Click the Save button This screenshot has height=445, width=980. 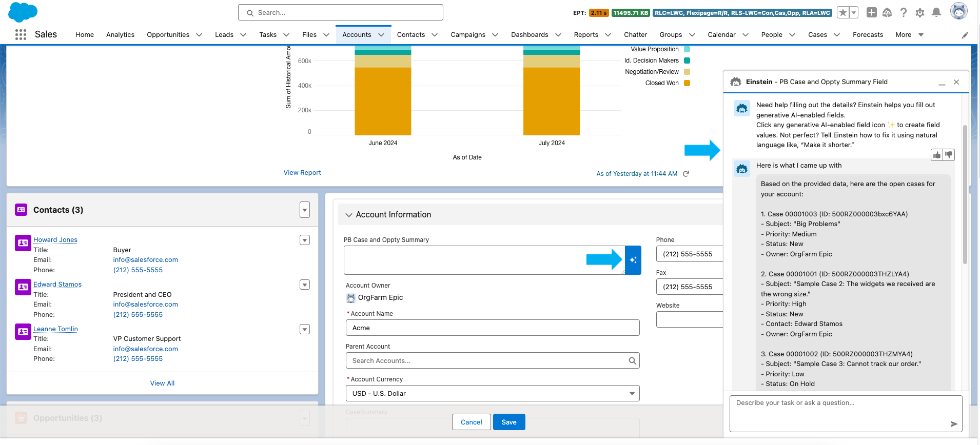(508, 422)
